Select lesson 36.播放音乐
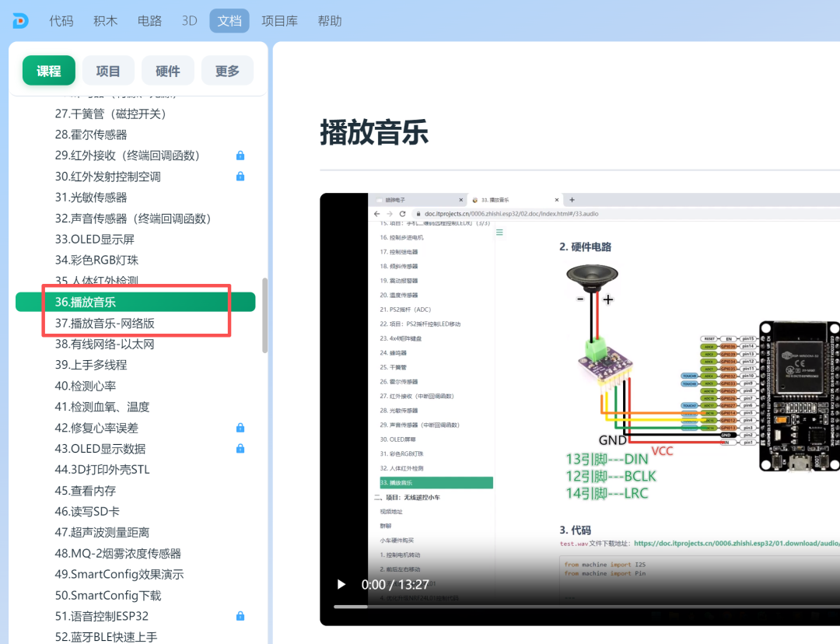This screenshot has height=644, width=840. (135, 302)
